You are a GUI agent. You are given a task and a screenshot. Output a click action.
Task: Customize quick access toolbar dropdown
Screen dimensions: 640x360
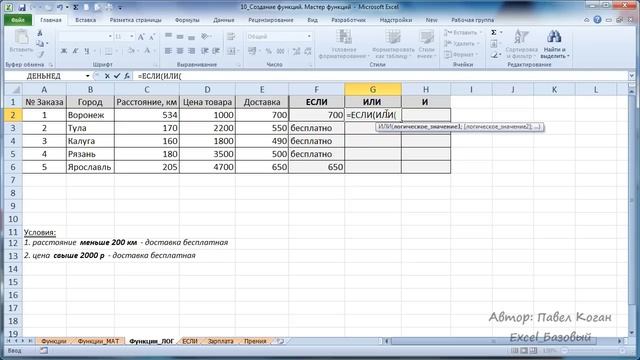(x=120, y=7)
